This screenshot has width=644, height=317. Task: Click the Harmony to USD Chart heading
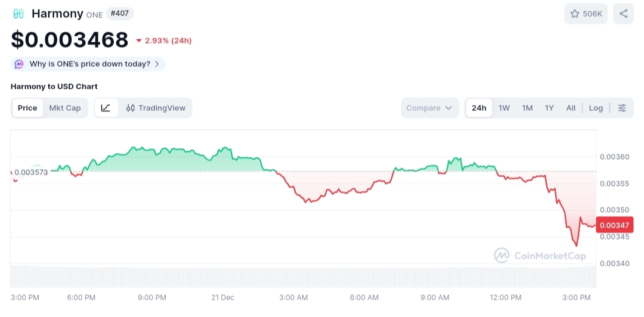(x=54, y=86)
